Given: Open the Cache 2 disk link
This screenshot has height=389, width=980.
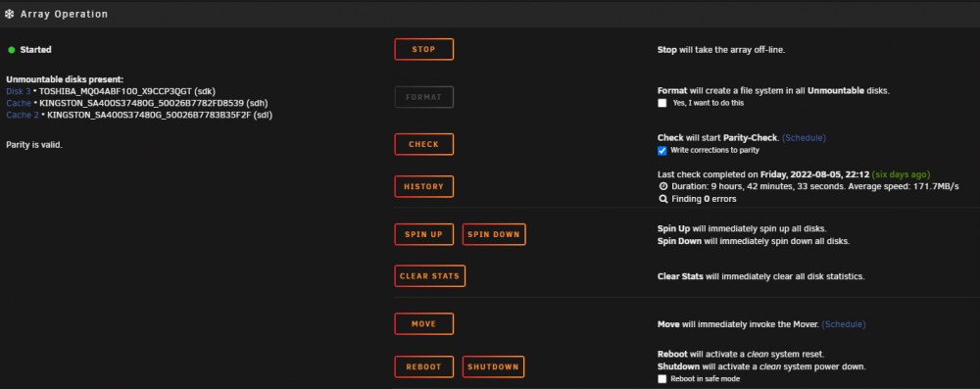Looking at the screenshot, I should pyautogui.click(x=23, y=115).
